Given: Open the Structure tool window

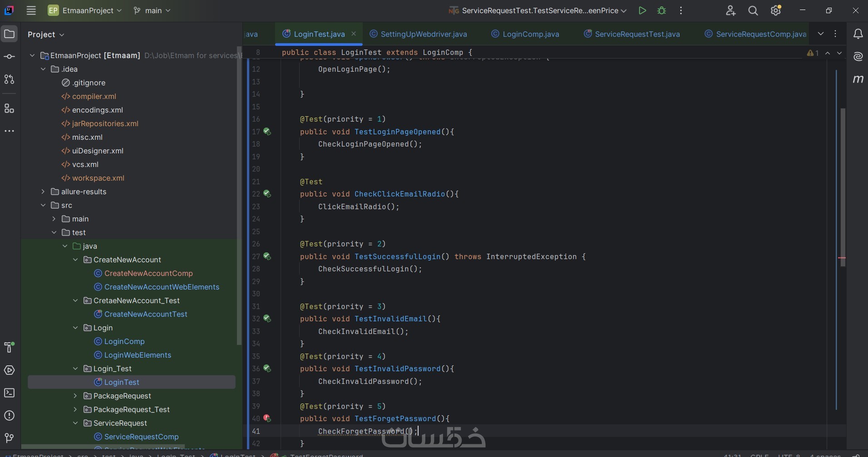Looking at the screenshot, I should [x=9, y=108].
